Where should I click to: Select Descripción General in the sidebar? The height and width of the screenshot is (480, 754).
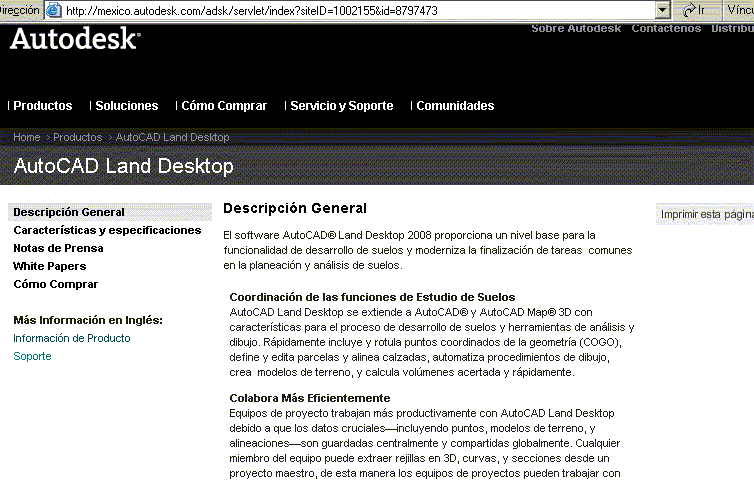110,212
